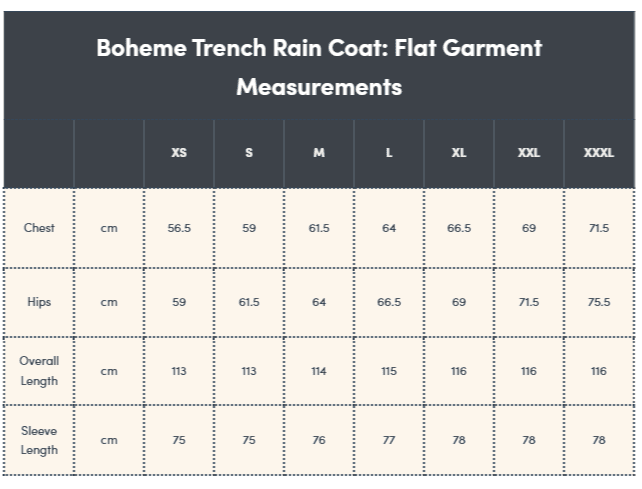Click the 56.5 chest value for XS
This screenshot has height=489, width=642.
coord(179,228)
